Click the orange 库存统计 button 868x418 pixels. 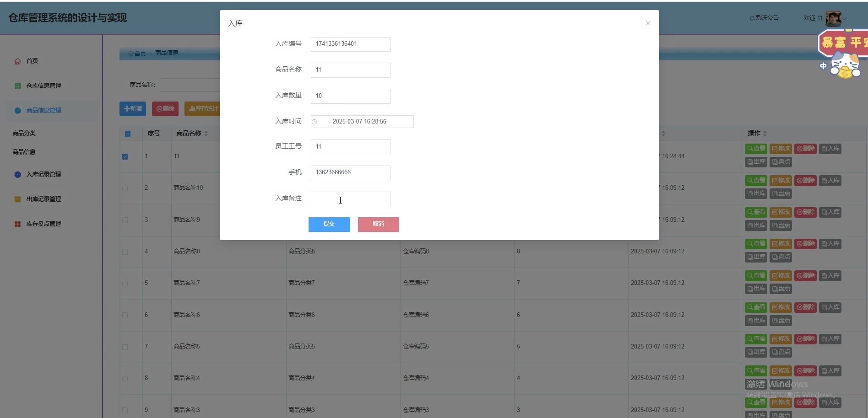(203, 109)
